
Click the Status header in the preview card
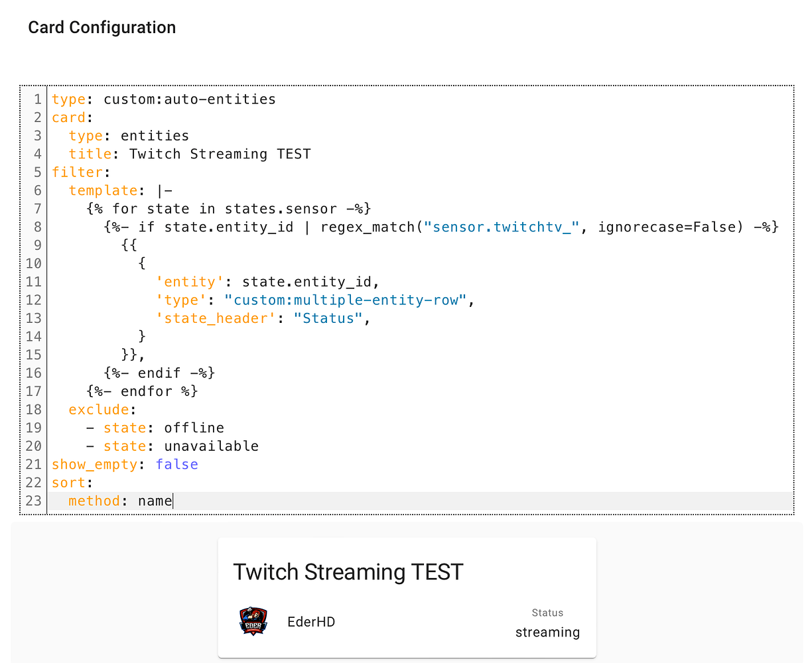(547, 613)
